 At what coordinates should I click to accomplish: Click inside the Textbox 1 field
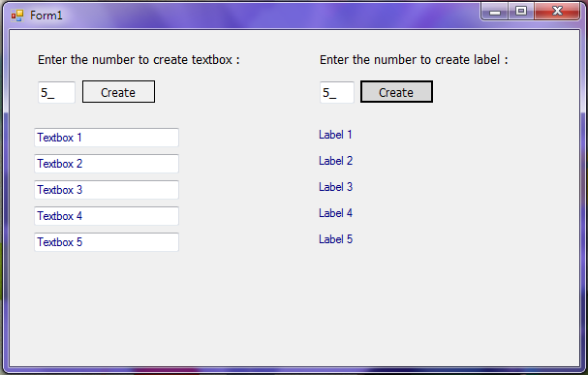107,138
